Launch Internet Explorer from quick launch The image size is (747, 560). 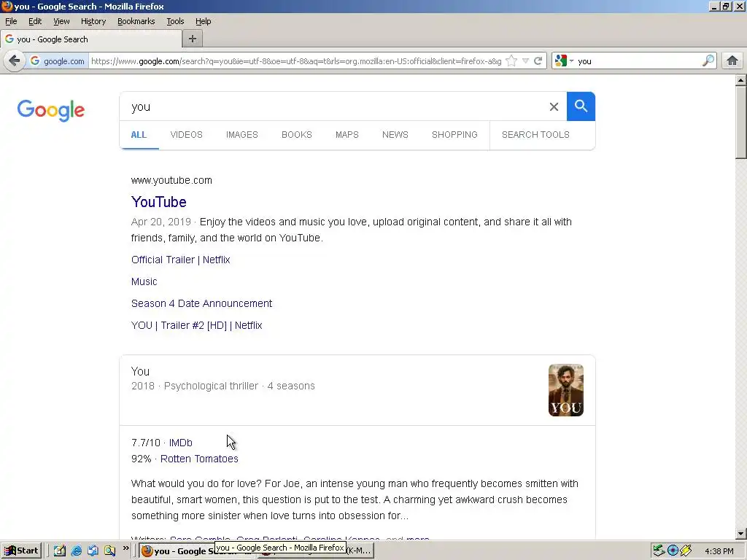tap(76, 551)
